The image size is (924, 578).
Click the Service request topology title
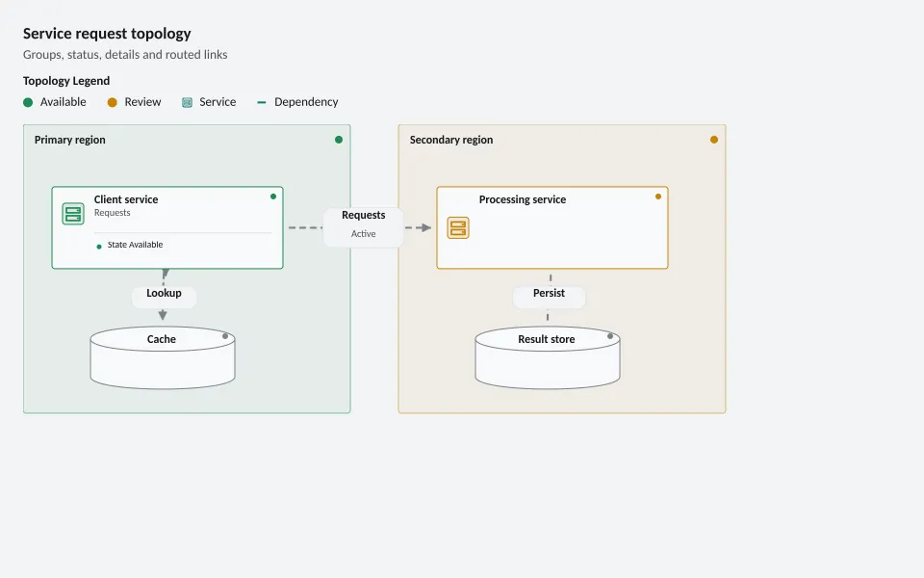(107, 34)
